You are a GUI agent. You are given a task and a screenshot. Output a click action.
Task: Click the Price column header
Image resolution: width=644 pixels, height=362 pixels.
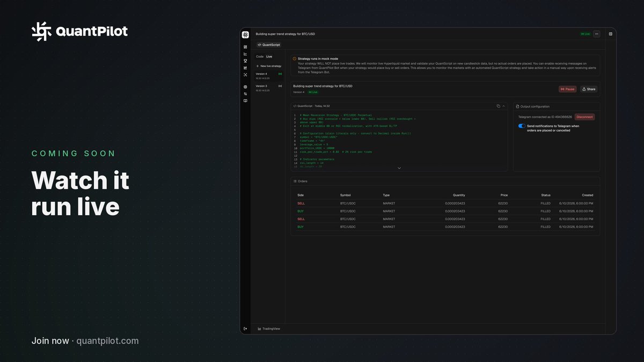click(x=504, y=195)
